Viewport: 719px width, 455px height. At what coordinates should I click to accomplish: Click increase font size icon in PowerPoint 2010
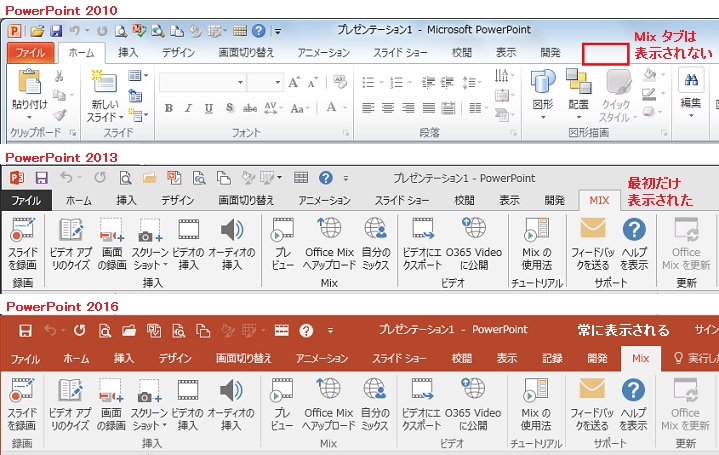(x=294, y=83)
